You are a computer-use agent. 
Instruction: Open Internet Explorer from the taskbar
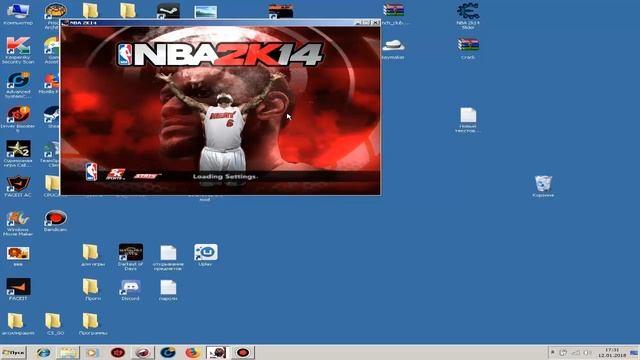click(x=43, y=352)
